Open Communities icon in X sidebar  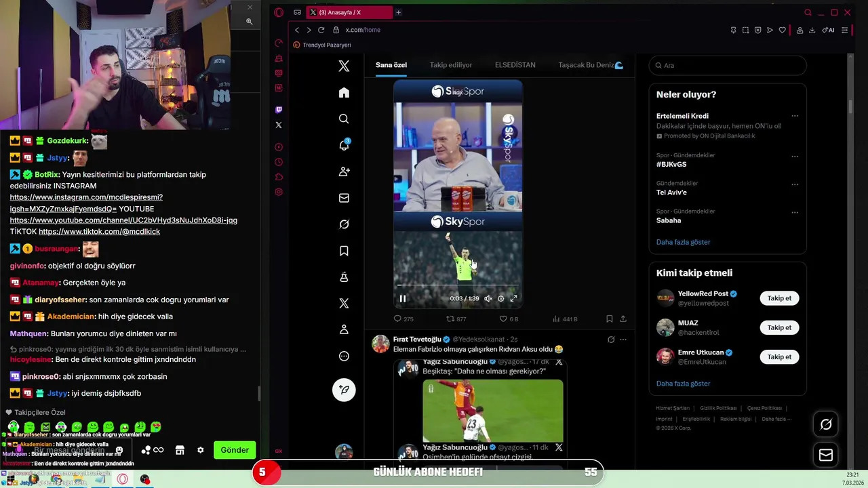pos(344,277)
